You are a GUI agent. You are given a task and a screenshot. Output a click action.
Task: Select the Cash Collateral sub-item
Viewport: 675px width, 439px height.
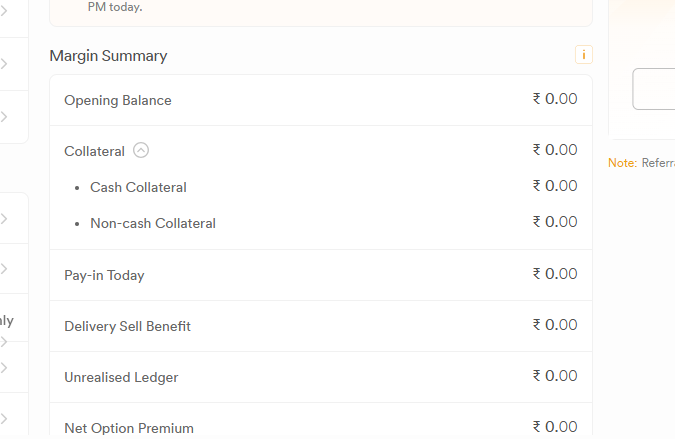138,187
